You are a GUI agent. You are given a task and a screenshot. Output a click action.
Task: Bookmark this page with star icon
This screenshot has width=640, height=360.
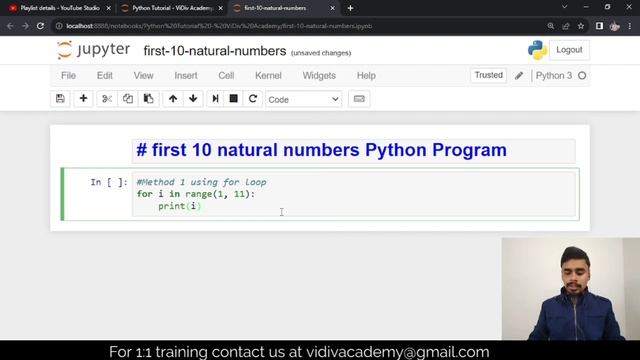point(581,26)
